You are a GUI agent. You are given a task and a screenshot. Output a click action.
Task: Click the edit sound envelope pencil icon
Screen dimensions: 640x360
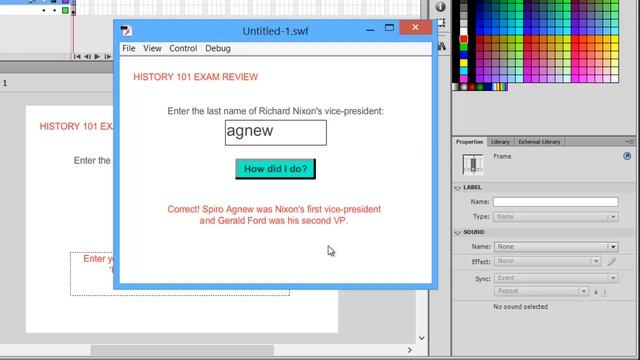click(611, 261)
